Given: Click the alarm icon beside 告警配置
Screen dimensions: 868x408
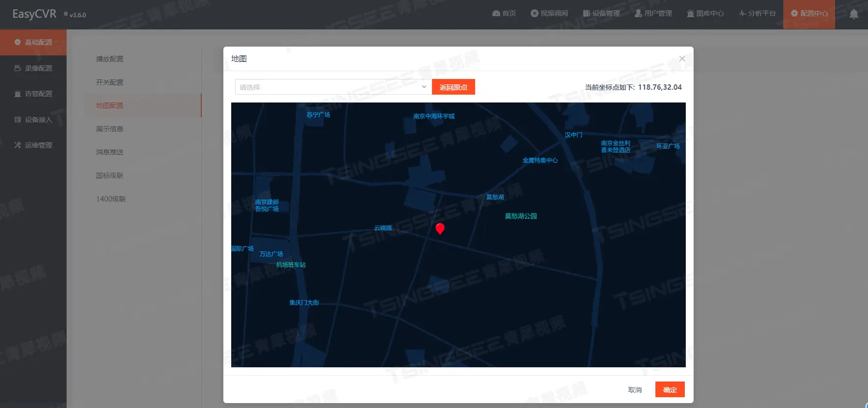Looking at the screenshot, I should click(x=18, y=94).
